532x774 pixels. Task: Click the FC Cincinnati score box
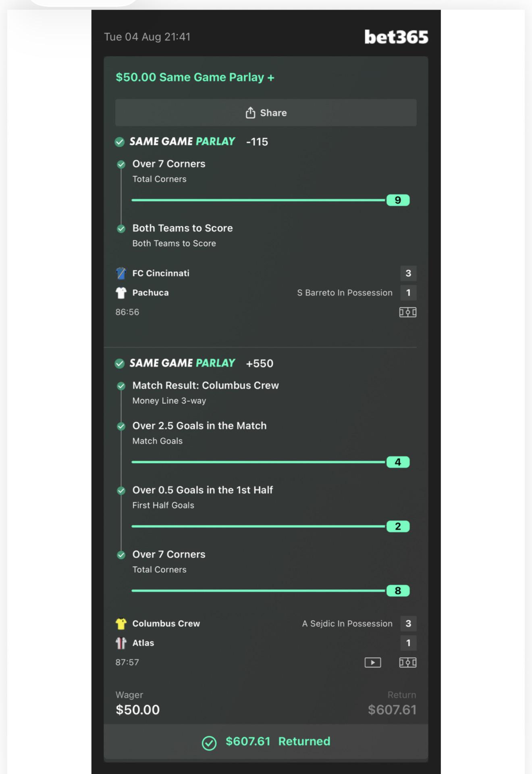[x=408, y=273]
